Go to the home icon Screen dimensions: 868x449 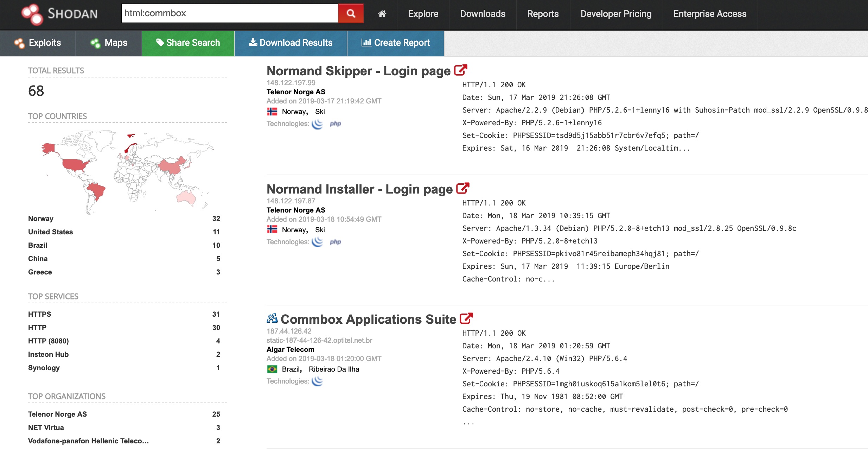[382, 14]
